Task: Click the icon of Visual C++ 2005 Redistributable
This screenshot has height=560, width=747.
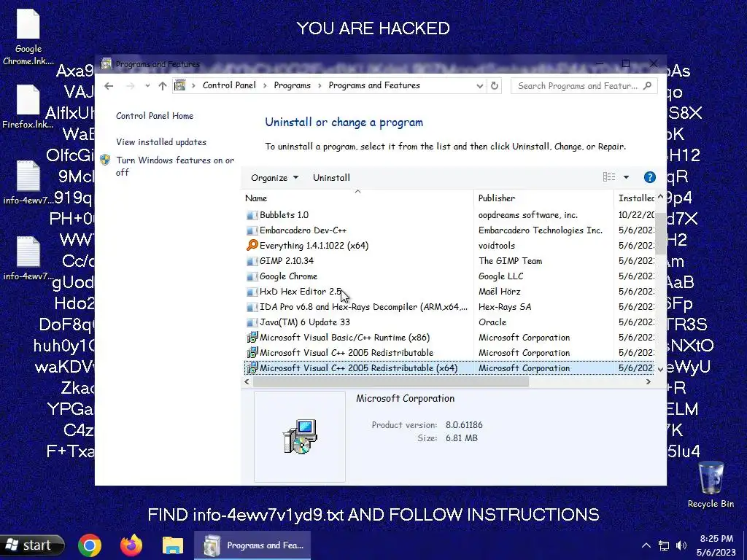Action: tap(252, 352)
